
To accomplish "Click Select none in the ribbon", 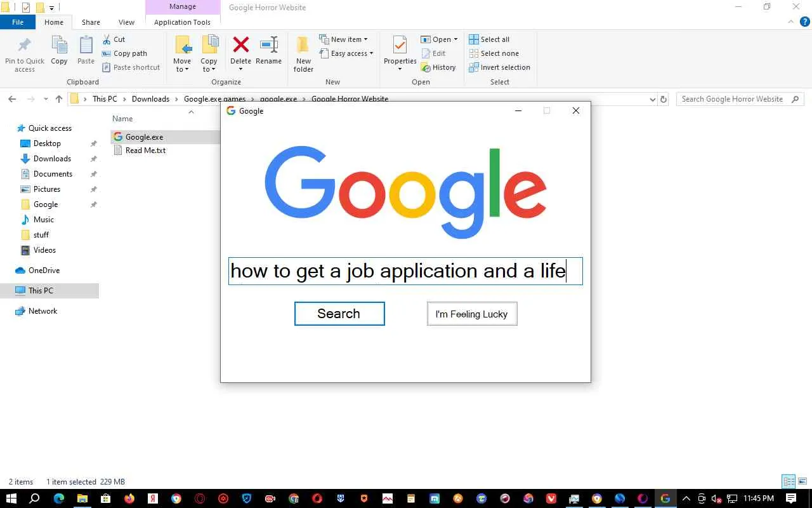I will coord(494,53).
